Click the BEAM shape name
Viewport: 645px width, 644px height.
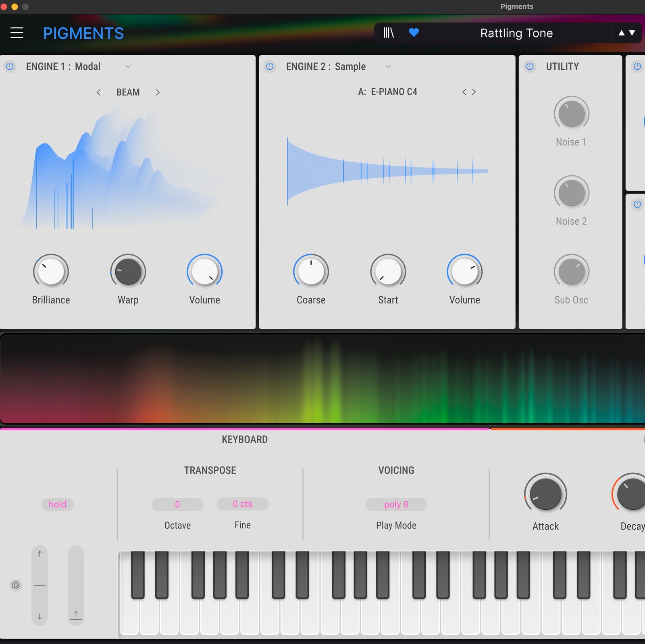(128, 92)
